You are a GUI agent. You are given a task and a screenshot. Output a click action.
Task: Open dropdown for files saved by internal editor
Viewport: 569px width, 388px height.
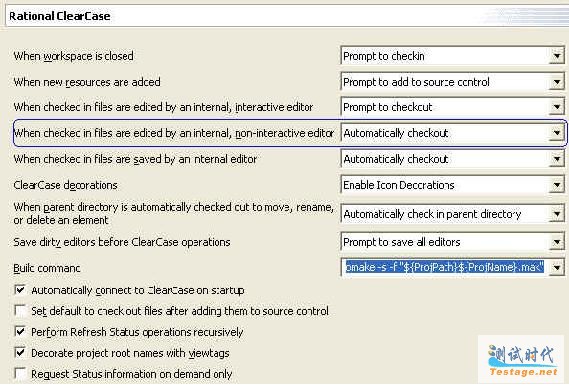point(453,159)
